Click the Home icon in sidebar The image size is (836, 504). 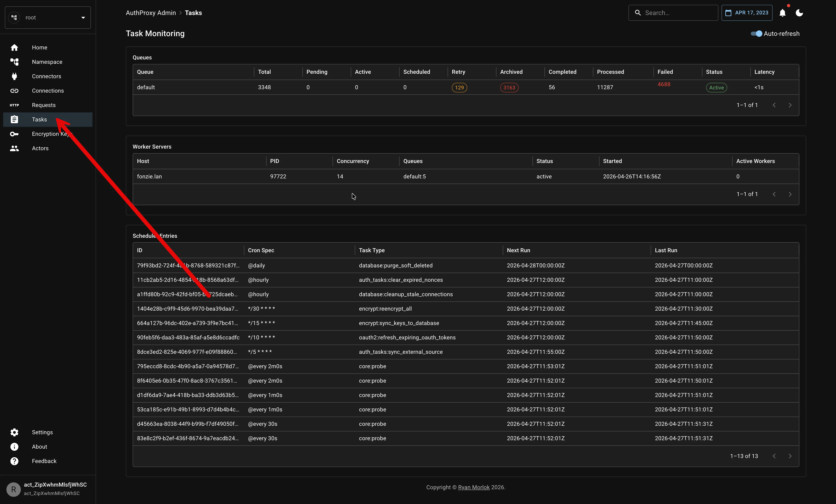point(14,47)
